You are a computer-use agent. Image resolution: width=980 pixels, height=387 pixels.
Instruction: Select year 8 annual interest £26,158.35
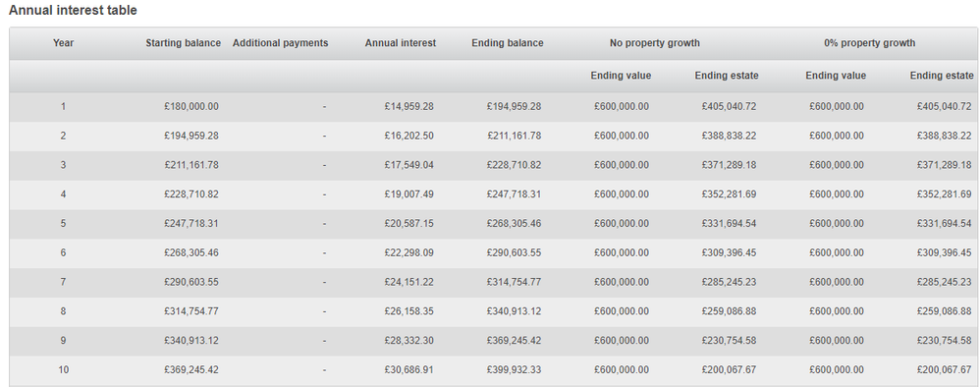pos(409,310)
